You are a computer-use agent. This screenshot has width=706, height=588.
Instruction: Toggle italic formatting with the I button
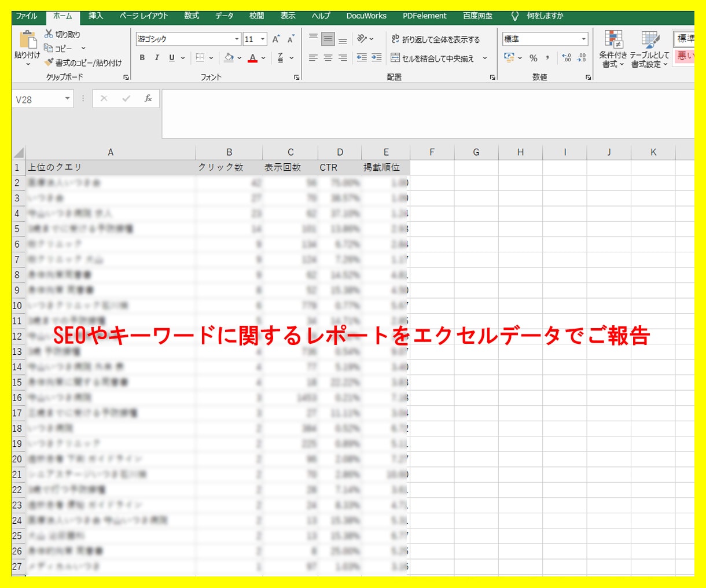tap(157, 58)
